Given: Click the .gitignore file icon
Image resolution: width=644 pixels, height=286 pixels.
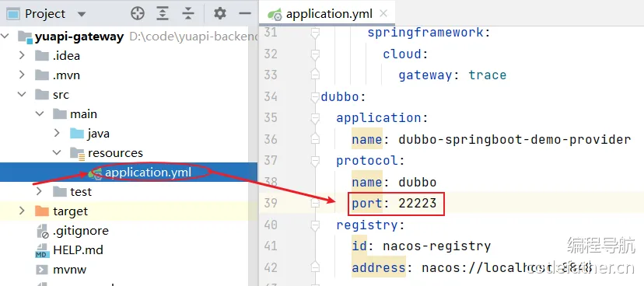Looking at the screenshot, I should click(42, 231).
